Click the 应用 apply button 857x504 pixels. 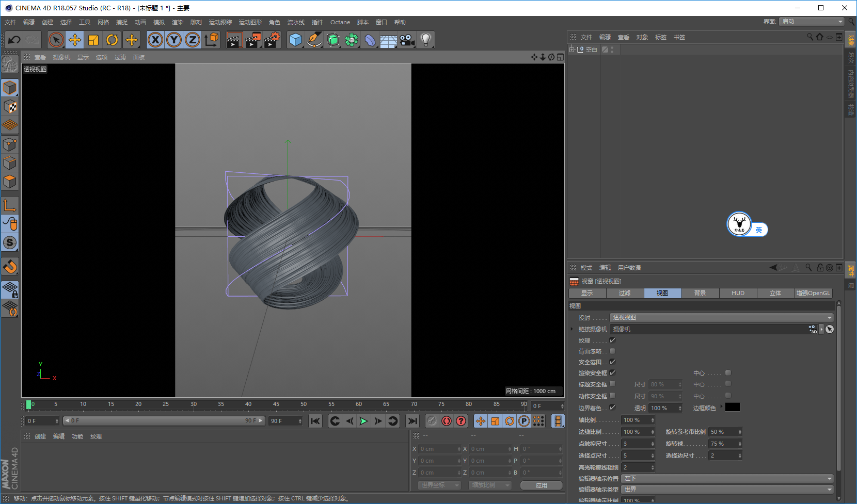click(542, 485)
